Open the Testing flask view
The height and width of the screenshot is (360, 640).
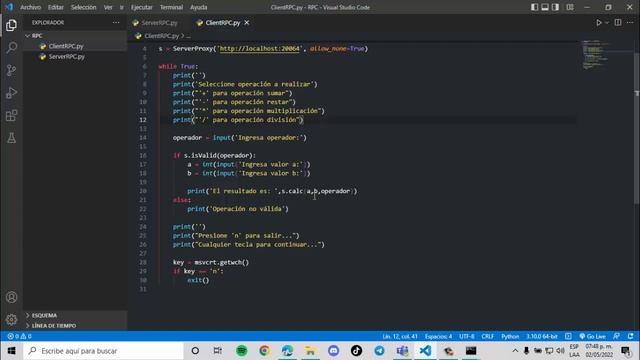click(11, 138)
